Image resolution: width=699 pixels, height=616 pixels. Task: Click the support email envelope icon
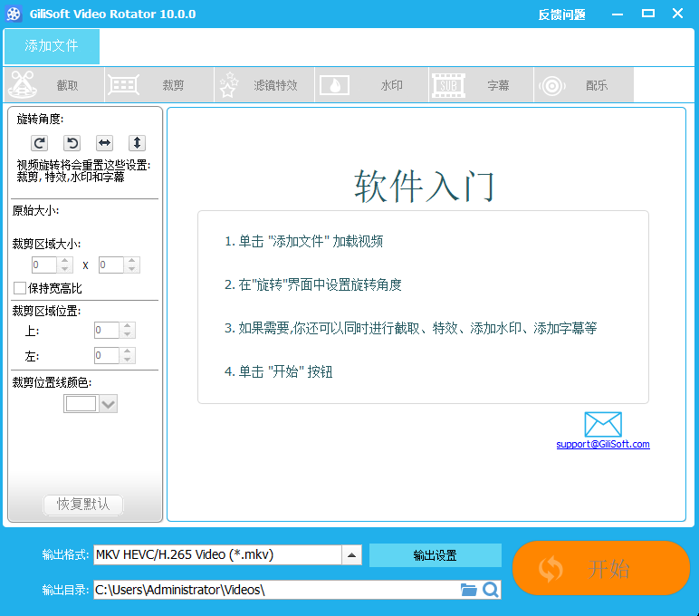point(602,424)
